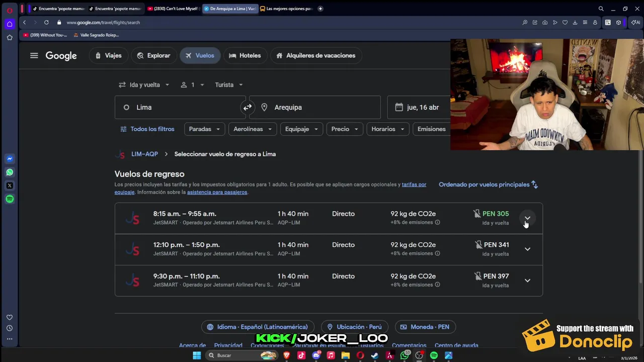Open browser downloads icon

[x=575, y=22]
